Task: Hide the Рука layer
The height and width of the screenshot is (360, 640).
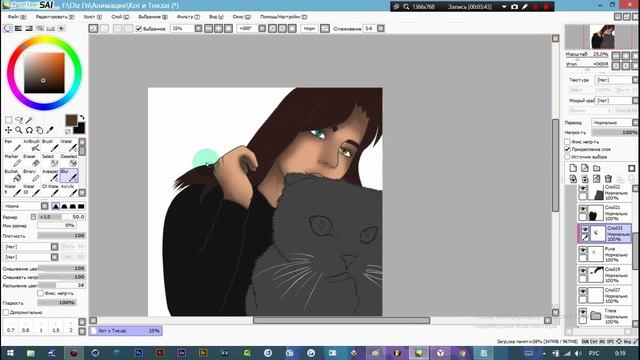Action: click(x=583, y=250)
